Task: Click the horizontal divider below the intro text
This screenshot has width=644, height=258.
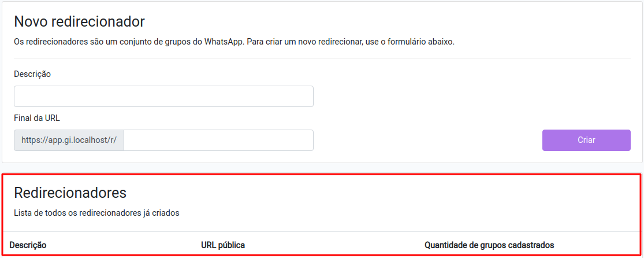Action: pyautogui.click(x=322, y=58)
